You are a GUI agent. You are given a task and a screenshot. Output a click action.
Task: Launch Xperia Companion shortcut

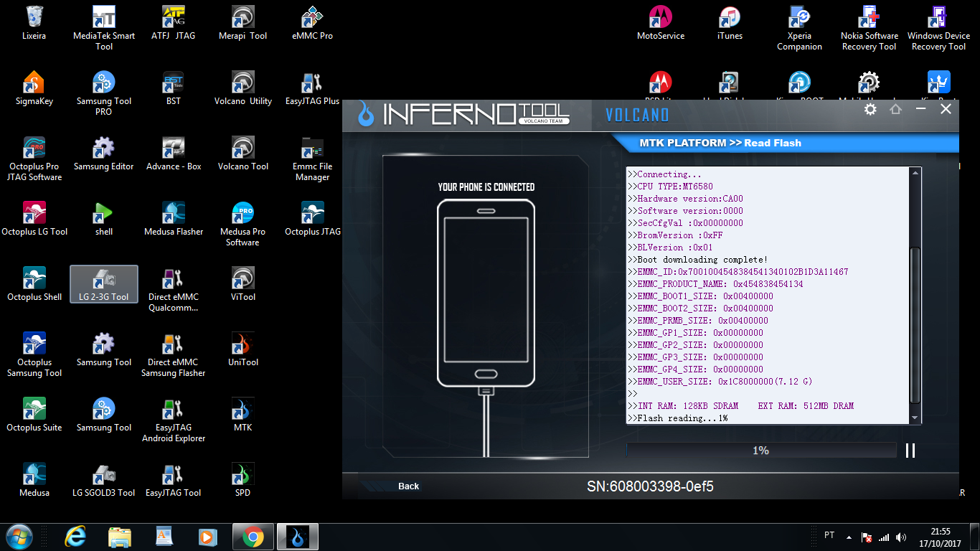click(x=799, y=28)
